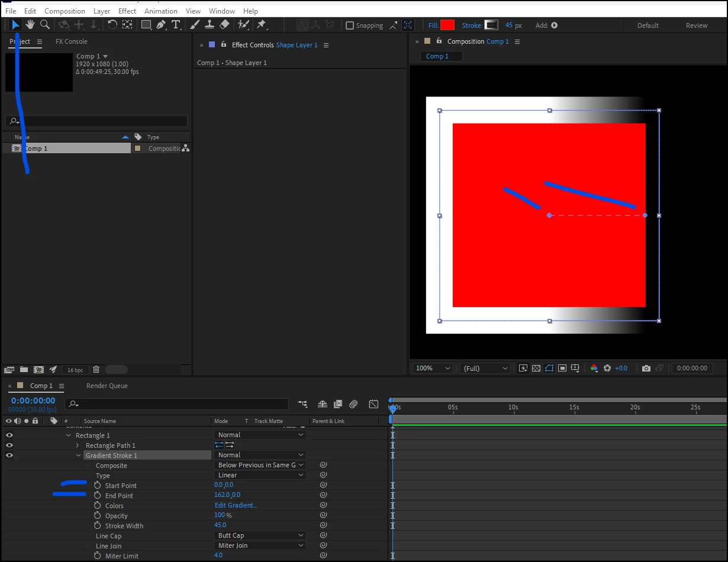Open the Composite order dropdown

click(260, 465)
